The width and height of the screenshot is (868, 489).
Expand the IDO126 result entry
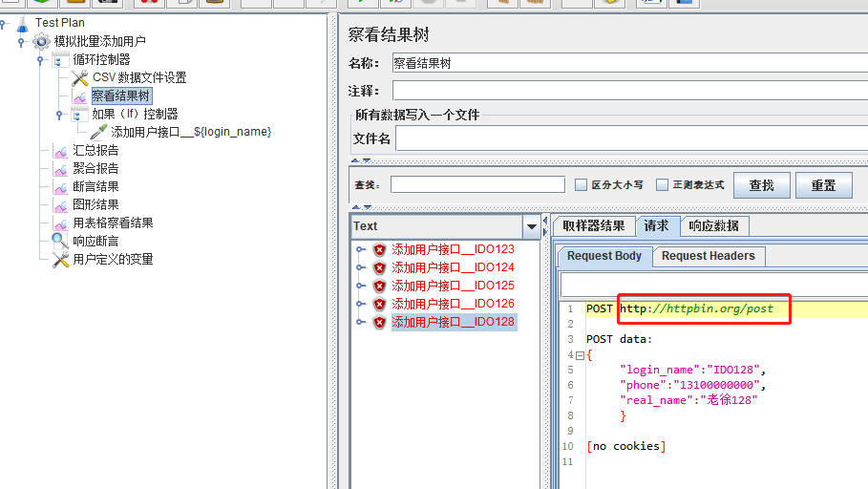(360, 304)
